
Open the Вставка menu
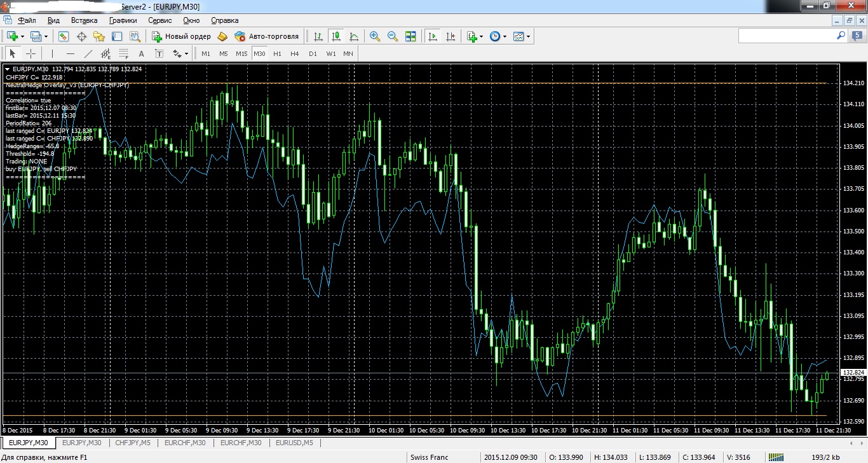[x=85, y=20]
